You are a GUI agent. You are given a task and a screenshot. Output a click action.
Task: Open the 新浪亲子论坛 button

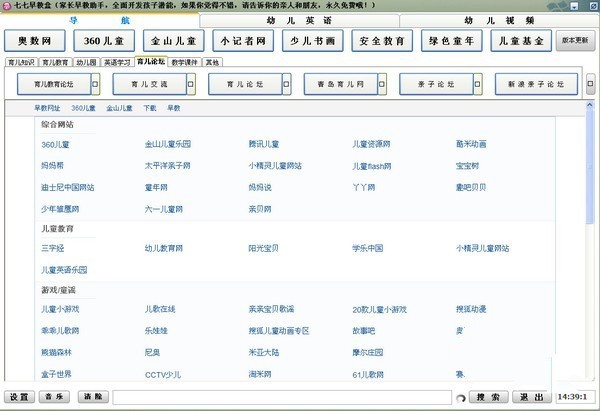coord(536,84)
